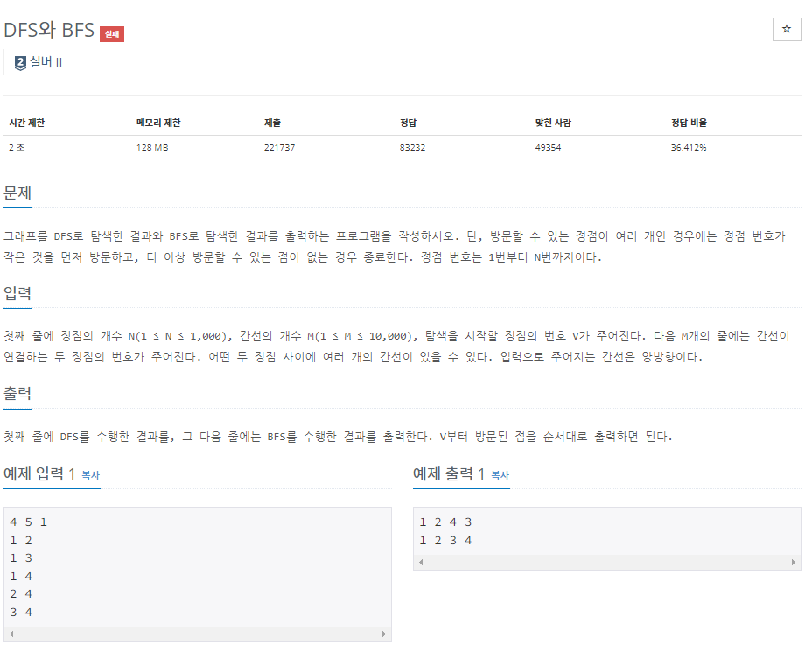Image resolution: width=812 pixels, height=652 pixels.
Task: Click the 문제 section heading
Action: coord(17,193)
